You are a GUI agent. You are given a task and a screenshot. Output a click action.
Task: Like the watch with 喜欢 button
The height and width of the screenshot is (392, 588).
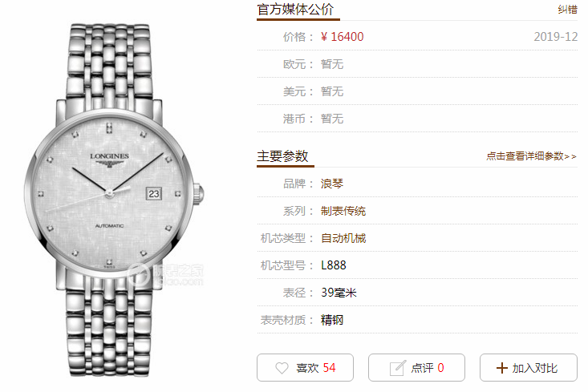[305, 368]
